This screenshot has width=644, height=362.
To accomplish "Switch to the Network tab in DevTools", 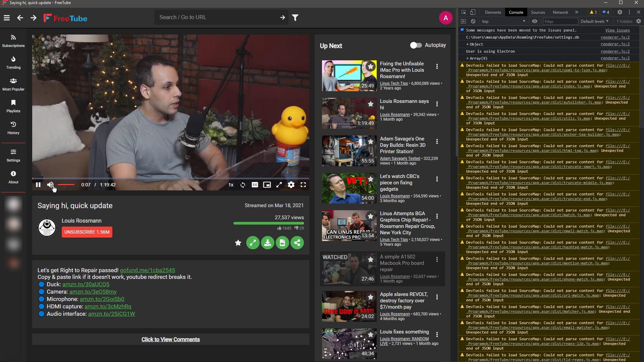I will 560,12.
